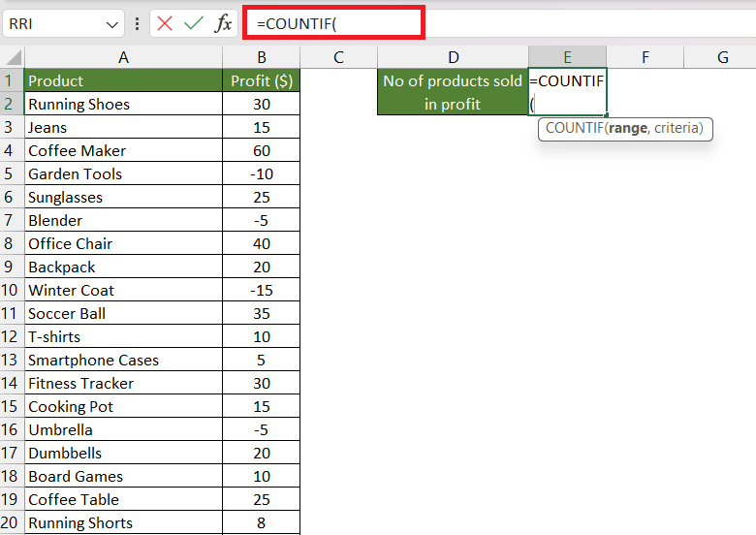Open Insert Function fx dialog
The image size is (756, 535).
[x=223, y=23]
